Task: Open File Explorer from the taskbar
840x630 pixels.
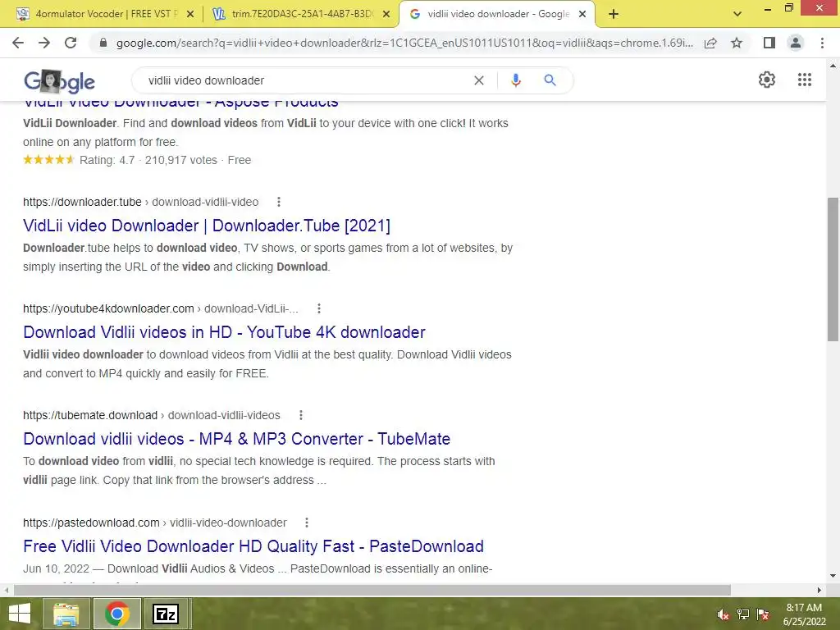Action: pos(66,614)
